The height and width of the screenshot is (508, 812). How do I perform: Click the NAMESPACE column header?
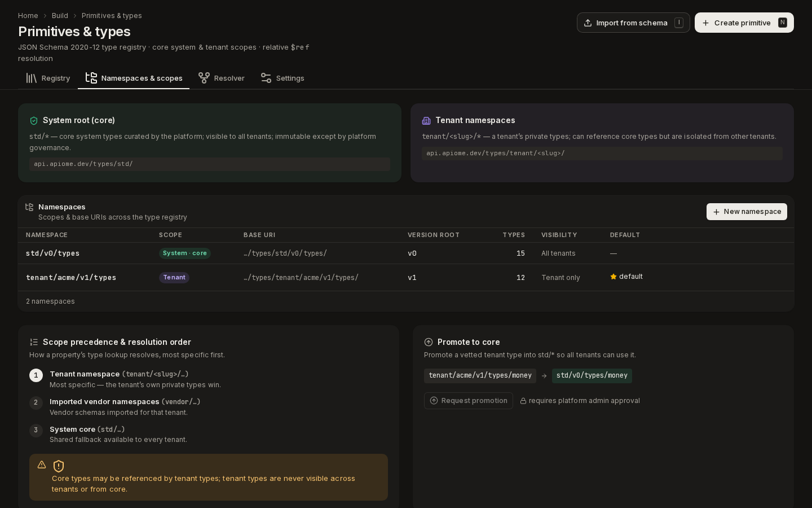pos(47,235)
